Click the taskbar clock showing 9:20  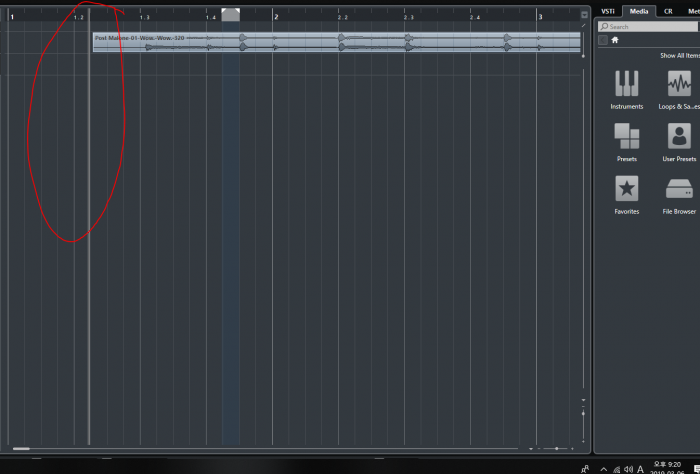tap(667, 468)
